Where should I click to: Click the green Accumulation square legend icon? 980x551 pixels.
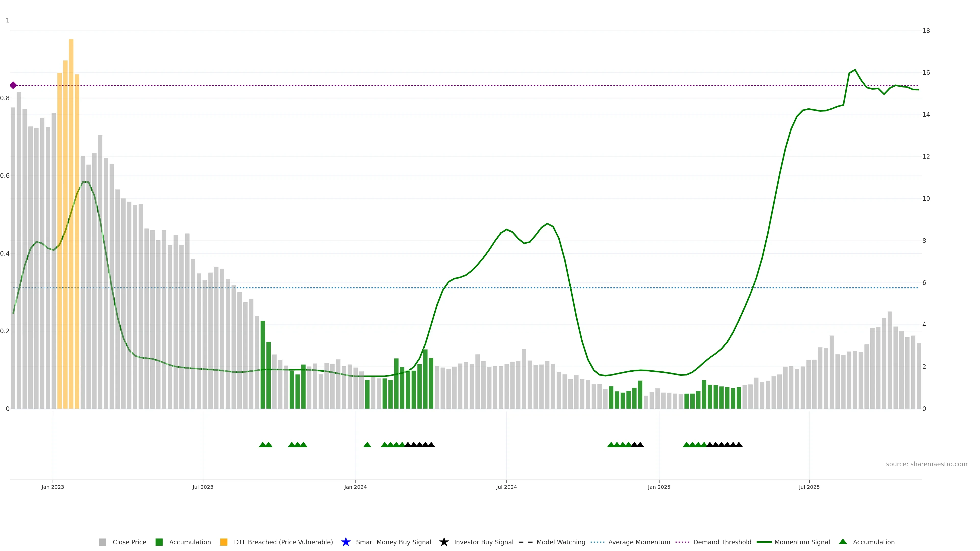click(x=159, y=542)
